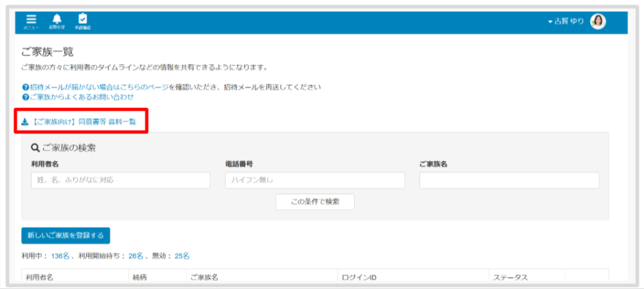Open the hamburger メニュー icon
The width and height of the screenshot is (644, 289).
[x=31, y=22]
